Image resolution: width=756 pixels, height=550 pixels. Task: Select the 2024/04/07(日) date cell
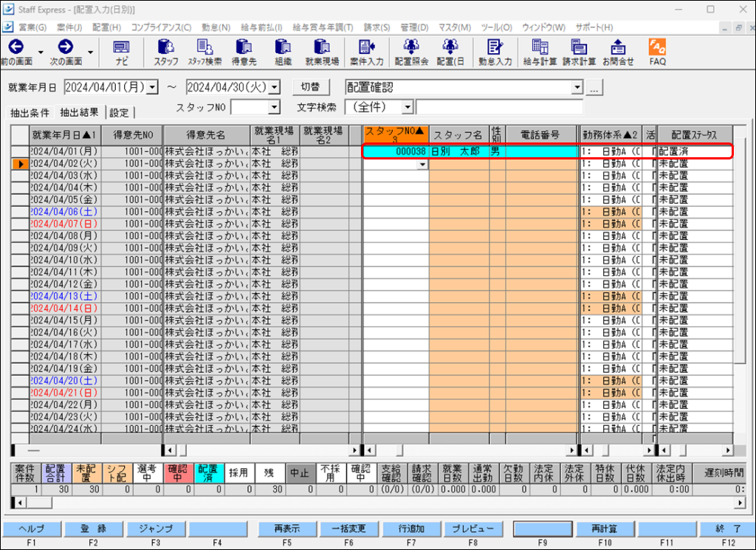(65, 224)
